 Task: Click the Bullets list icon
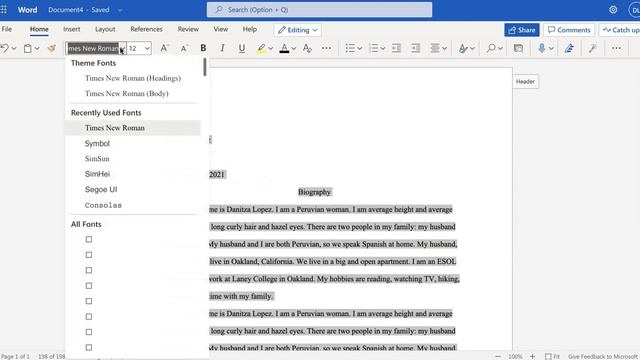coord(350,48)
